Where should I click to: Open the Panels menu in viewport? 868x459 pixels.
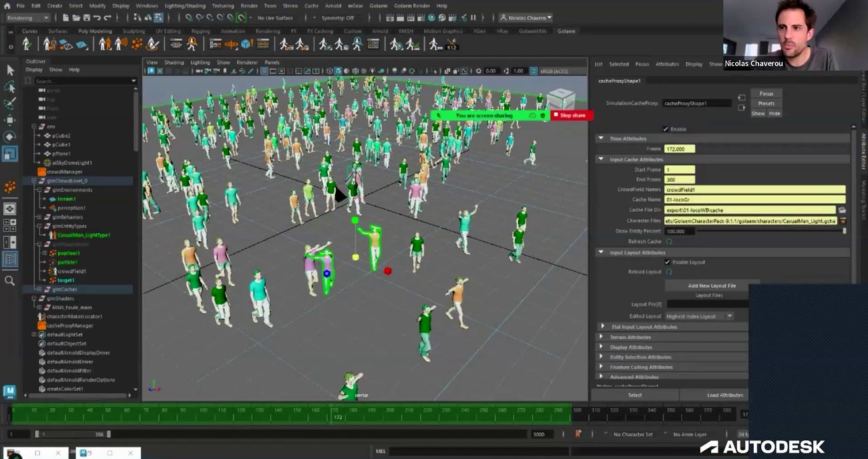click(x=272, y=62)
